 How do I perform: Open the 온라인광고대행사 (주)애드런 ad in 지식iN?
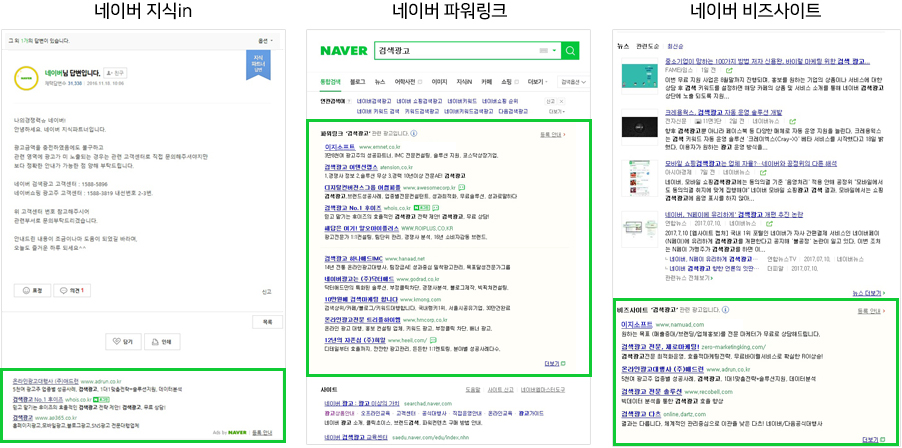click(45, 381)
